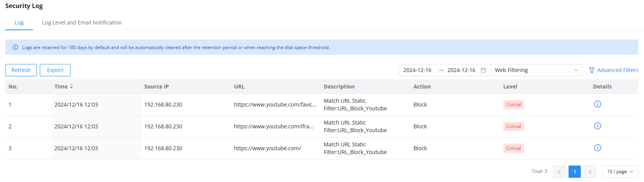Click the Advanced Filters funnel icon

pos(592,70)
